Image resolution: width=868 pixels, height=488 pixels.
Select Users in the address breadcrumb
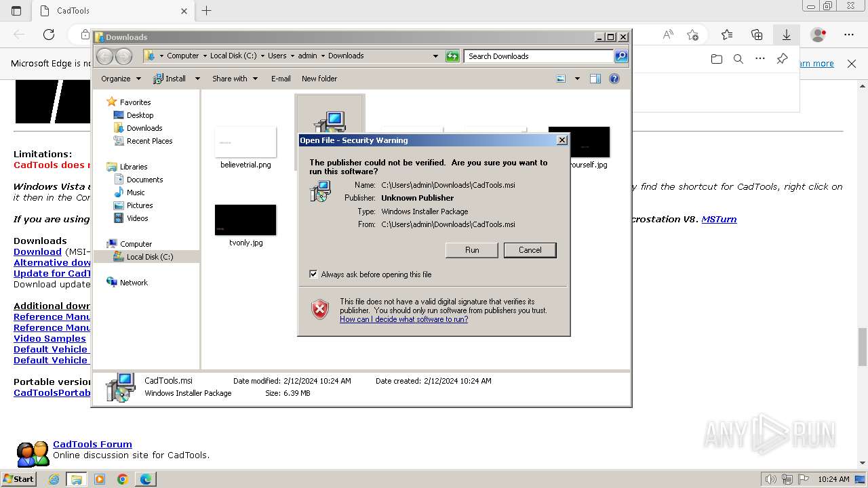[x=277, y=56]
